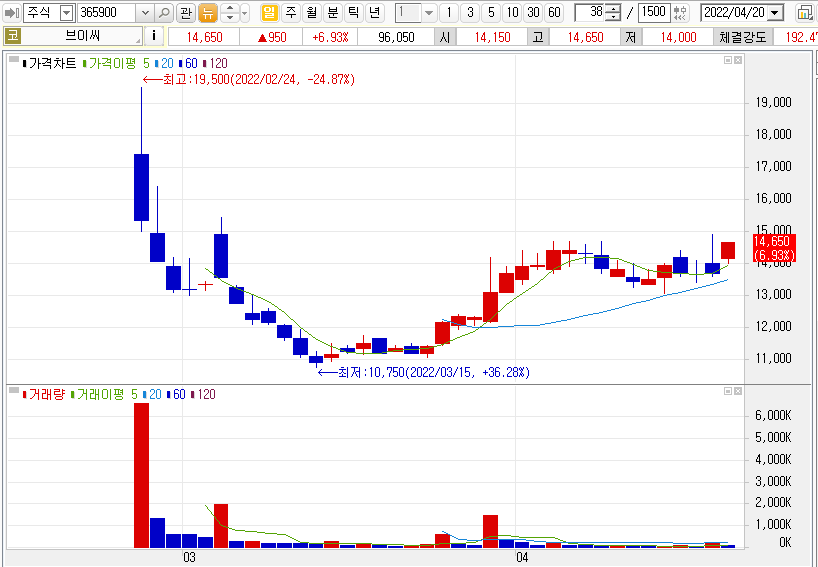Screen dimensions: 818x567
Task: Switch to the 분 minute chart period
Action: tap(332, 13)
